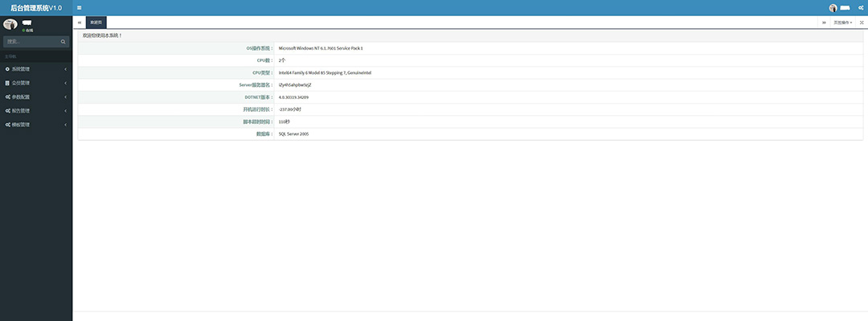Image resolution: width=868 pixels, height=321 pixels.
Task: Click the SQL Server 2005 value
Action: coord(294,134)
